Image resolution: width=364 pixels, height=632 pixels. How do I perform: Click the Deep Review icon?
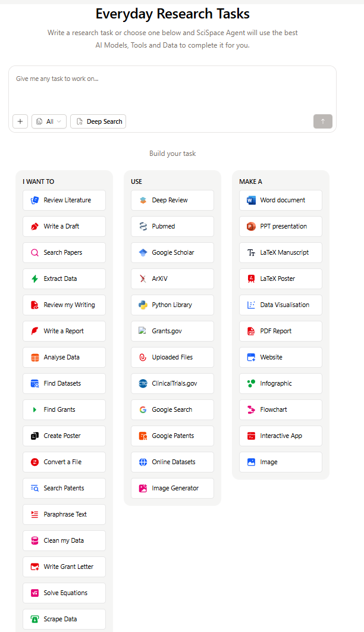143,201
